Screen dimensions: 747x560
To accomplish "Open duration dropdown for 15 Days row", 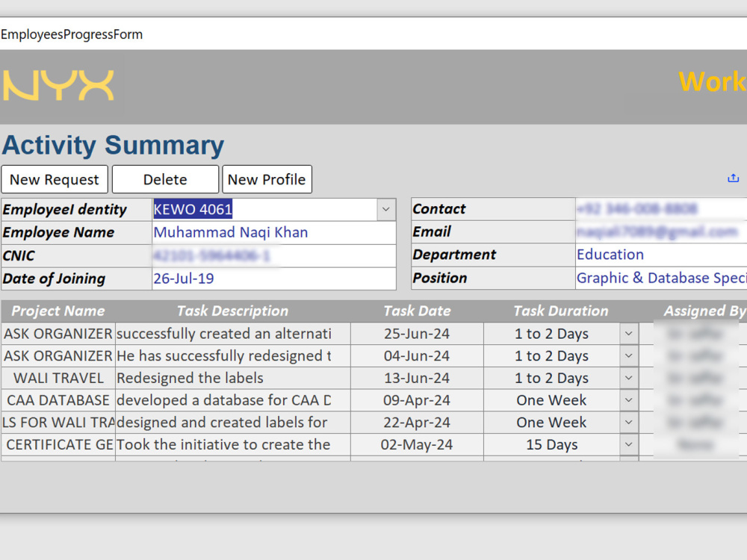I will point(629,444).
